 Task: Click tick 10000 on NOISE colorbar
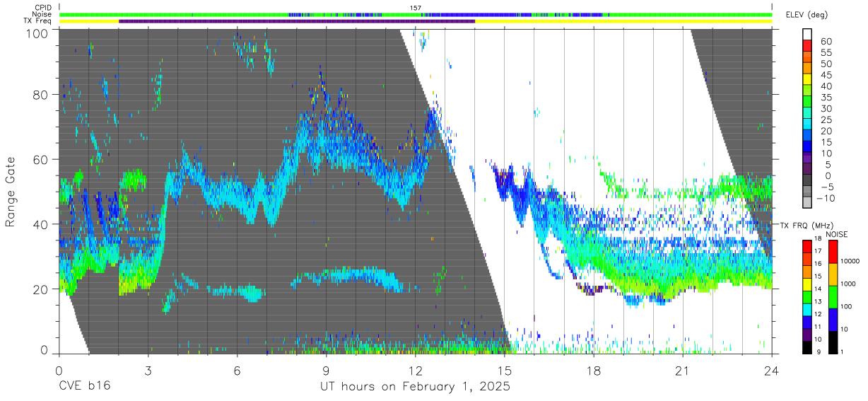850,261
